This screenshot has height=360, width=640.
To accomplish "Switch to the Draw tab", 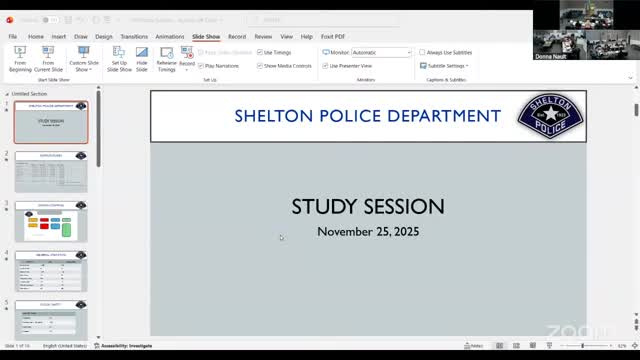I will [x=81, y=36].
